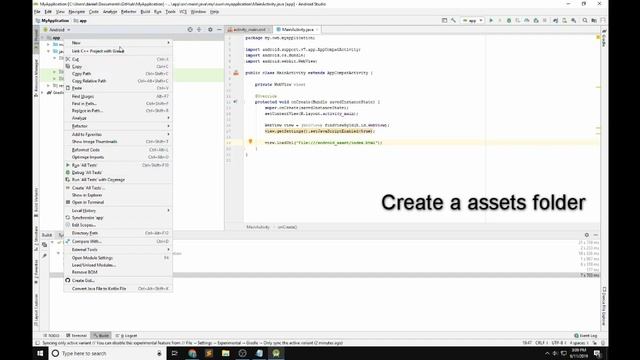The width and height of the screenshot is (640, 360).
Task: Select Cut from the context menu
Action: (x=118, y=59)
